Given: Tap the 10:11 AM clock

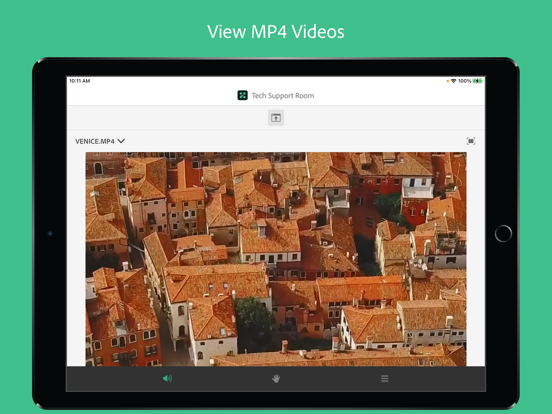Looking at the screenshot, I should (x=80, y=81).
